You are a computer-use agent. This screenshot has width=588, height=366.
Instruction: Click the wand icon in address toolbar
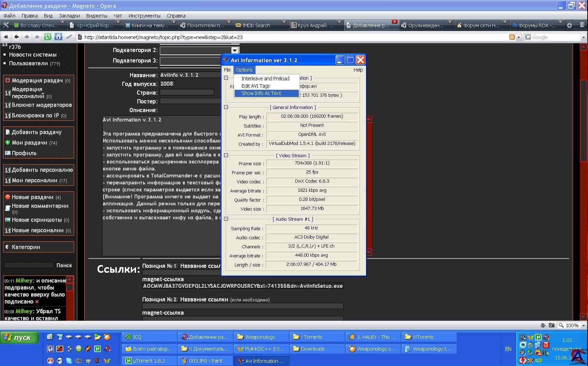69,37
